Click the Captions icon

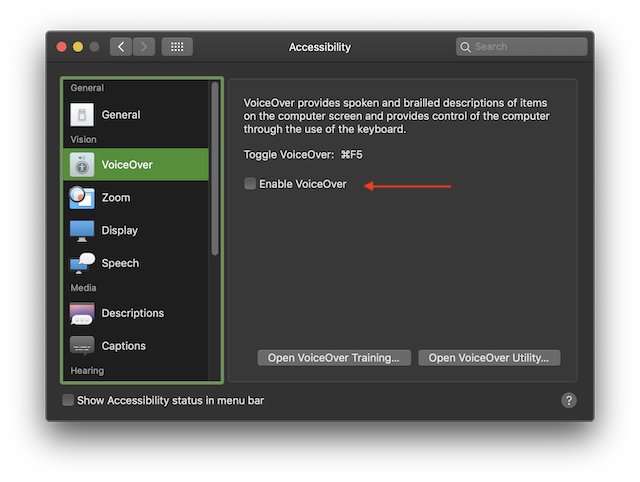pos(82,346)
